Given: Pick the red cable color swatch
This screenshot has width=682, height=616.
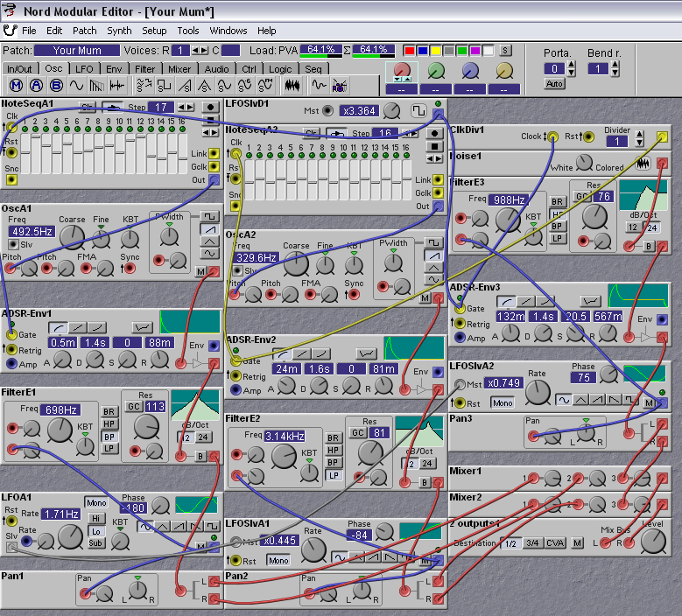Looking at the screenshot, I should [x=409, y=51].
